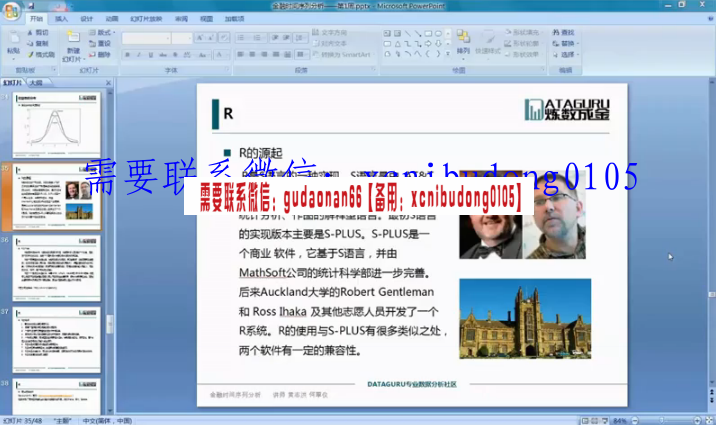Insert a new slide (新建幻灯片)
716x425 pixels.
(x=74, y=45)
